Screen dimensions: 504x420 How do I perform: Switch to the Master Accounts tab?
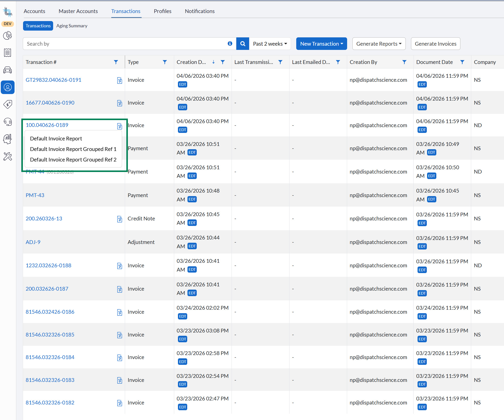click(78, 11)
